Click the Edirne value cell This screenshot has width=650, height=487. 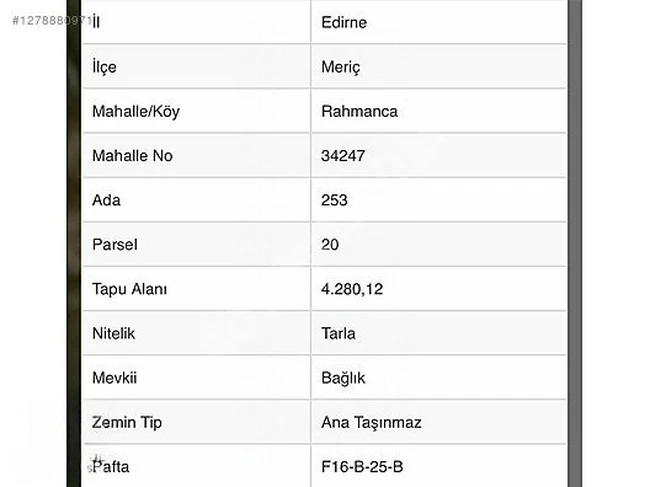click(x=344, y=23)
